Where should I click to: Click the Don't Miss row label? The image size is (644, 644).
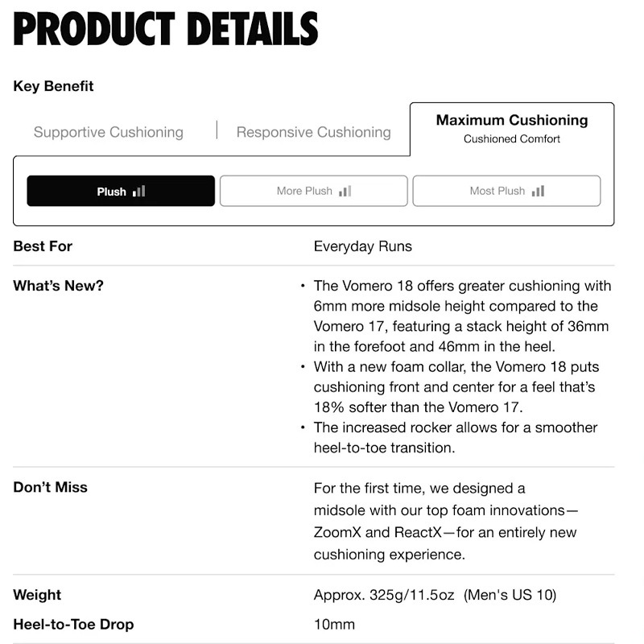point(50,487)
